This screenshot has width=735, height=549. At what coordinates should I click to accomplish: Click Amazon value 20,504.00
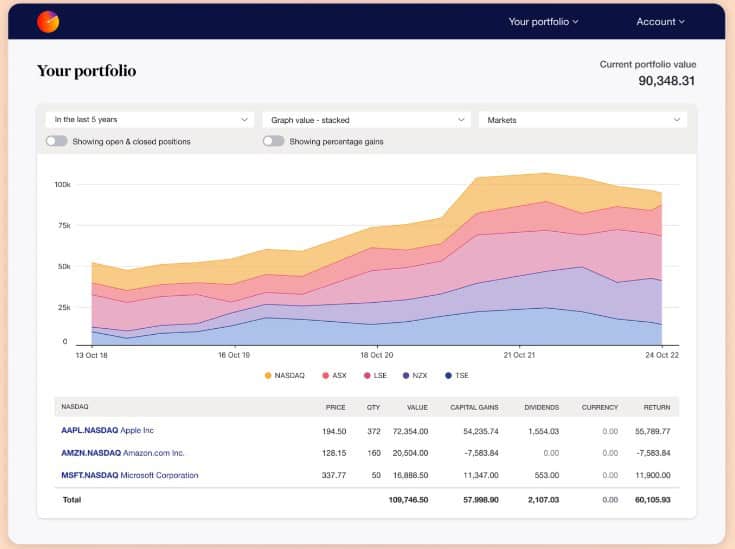[410, 453]
